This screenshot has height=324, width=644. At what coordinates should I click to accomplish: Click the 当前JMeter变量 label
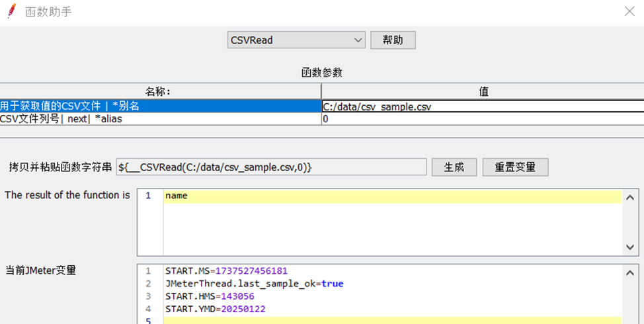click(40, 270)
